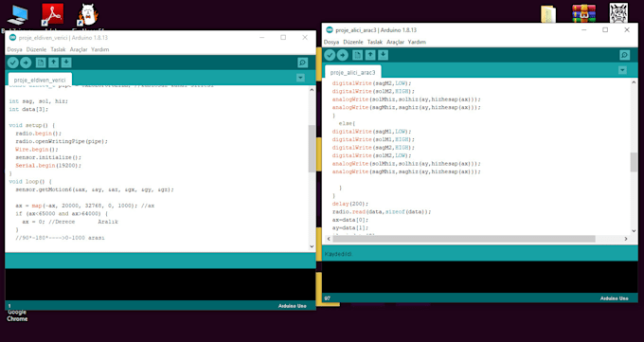Open the WinRAR archive desktop icon
The width and height of the screenshot is (644, 342).
[583, 13]
